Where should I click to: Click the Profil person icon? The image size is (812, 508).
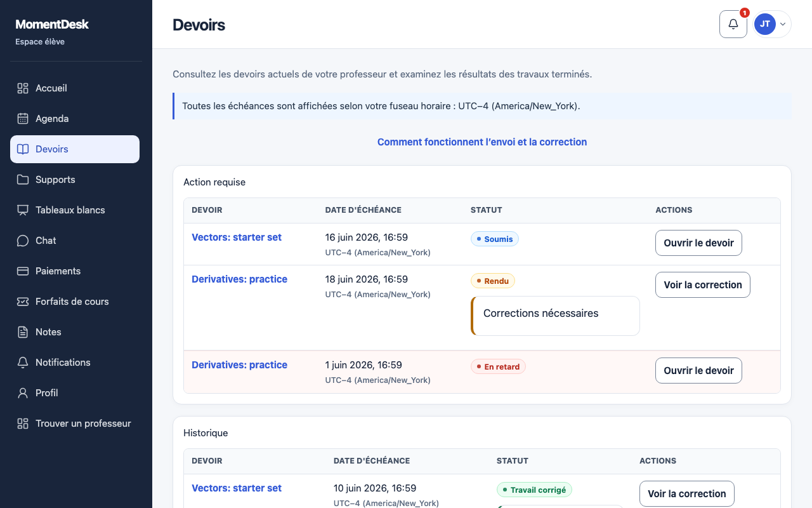pyautogui.click(x=23, y=393)
